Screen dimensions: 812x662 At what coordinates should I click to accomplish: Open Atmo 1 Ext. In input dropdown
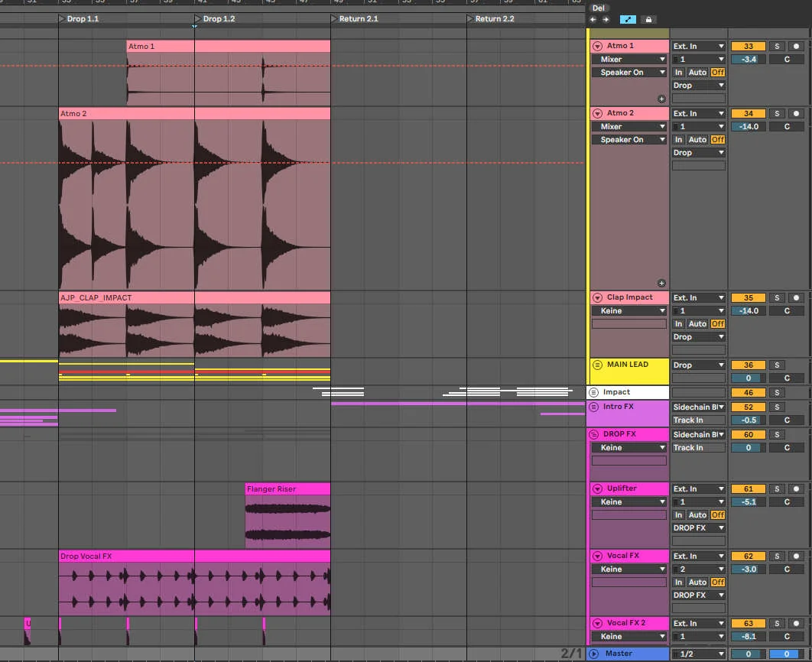699,46
